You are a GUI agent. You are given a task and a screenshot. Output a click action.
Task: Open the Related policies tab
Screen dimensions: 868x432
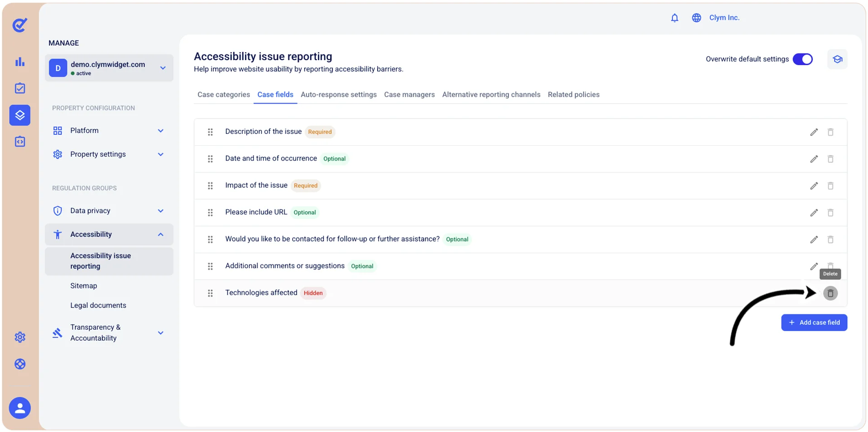(574, 95)
